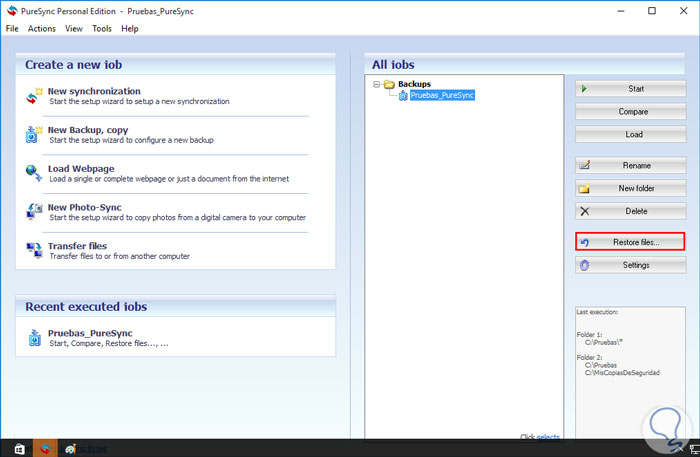Click the Load Webpage link

point(81,169)
